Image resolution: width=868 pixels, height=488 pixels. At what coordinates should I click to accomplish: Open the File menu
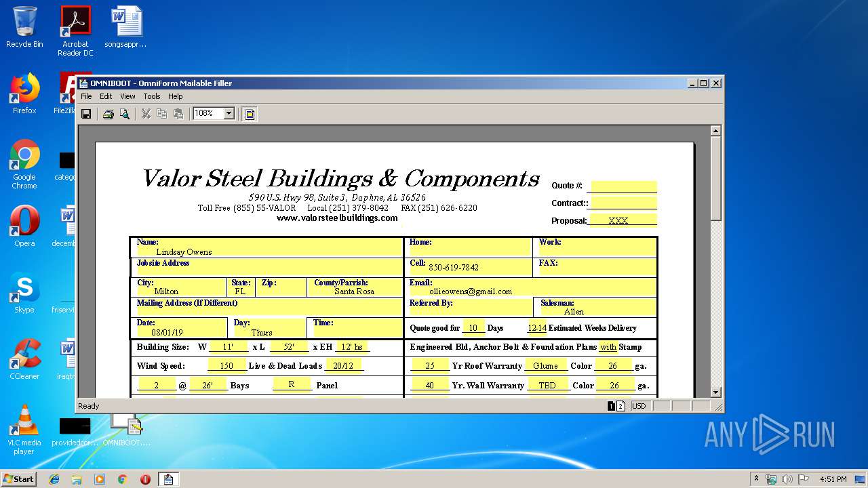pyautogui.click(x=86, y=96)
